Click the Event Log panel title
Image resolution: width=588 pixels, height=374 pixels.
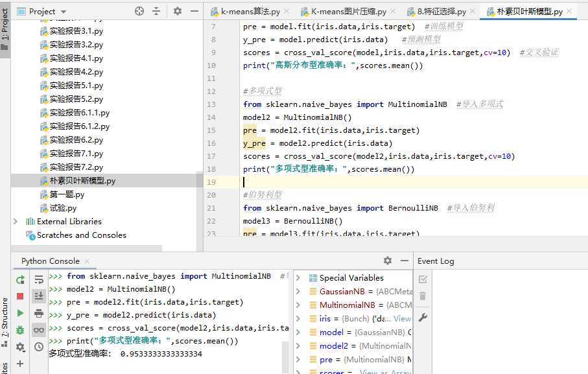coord(436,261)
